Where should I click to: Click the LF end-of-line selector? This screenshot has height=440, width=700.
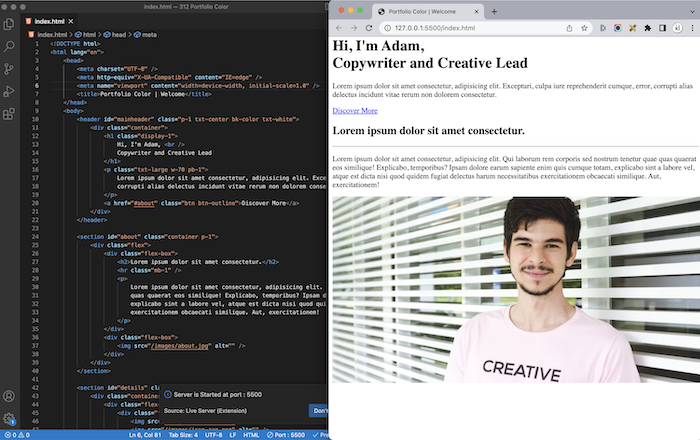[233, 435]
